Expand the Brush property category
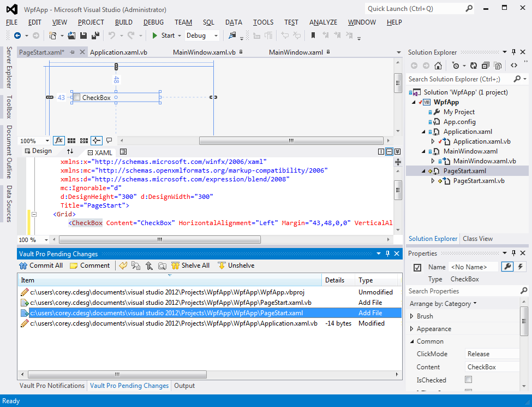Viewport: 532px width, 407px height. [x=411, y=316]
